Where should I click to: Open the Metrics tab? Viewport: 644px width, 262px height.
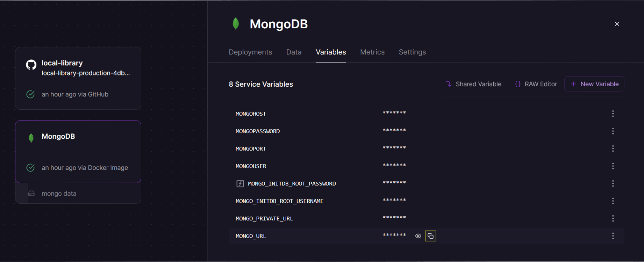[372, 52]
